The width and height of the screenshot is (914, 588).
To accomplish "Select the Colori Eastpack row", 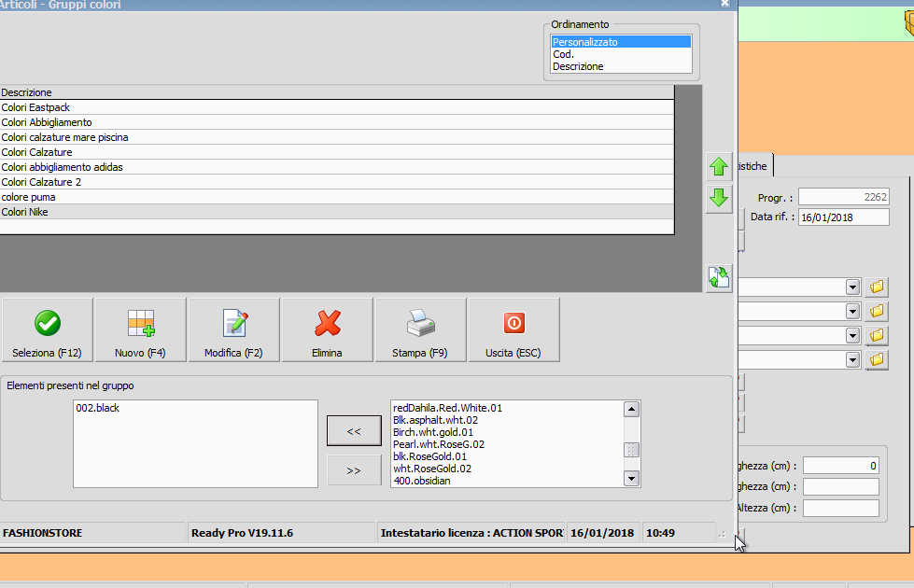I will [337, 107].
